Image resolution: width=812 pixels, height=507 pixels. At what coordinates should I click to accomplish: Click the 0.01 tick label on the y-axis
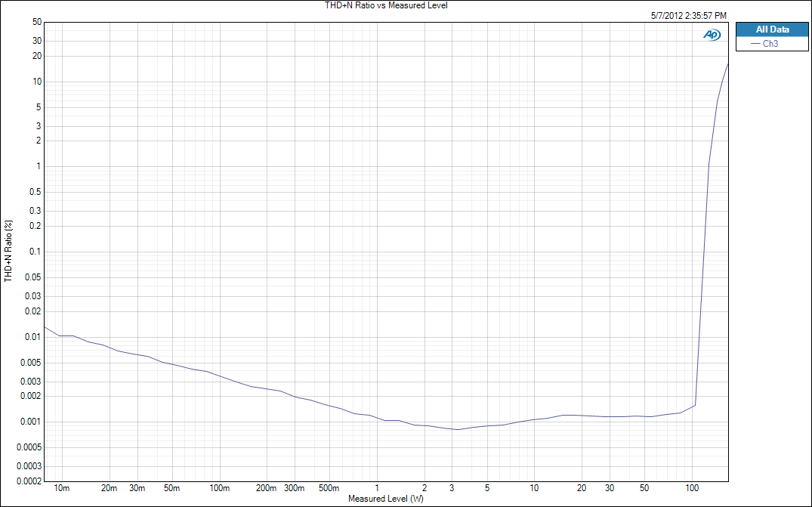click(33, 337)
